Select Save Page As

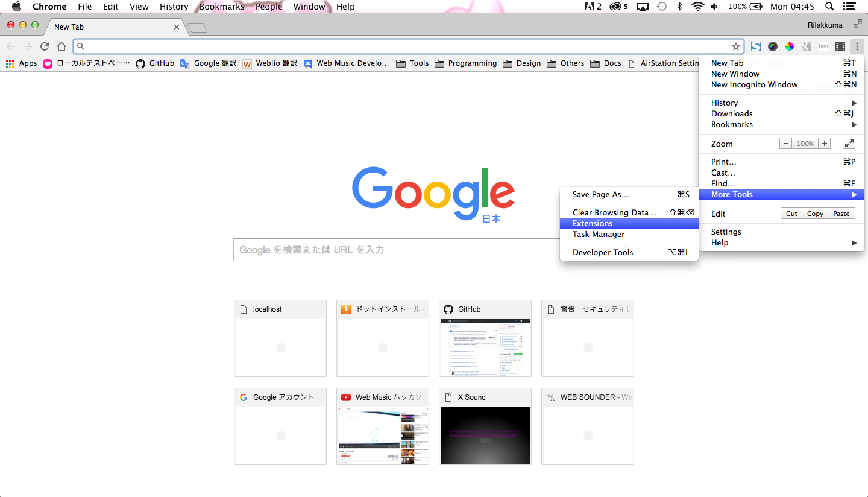point(629,194)
